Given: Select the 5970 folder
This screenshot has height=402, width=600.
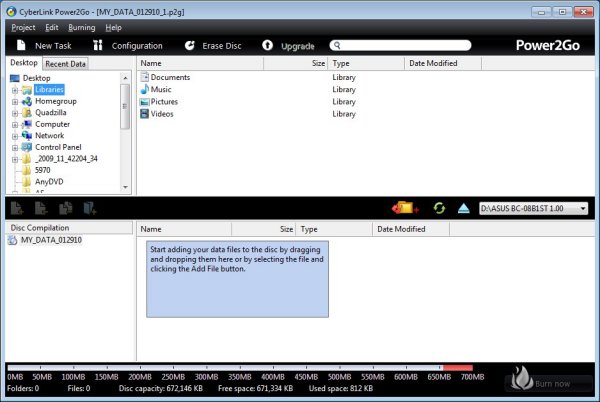Looking at the screenshot, I should click(x=42, y=170).
